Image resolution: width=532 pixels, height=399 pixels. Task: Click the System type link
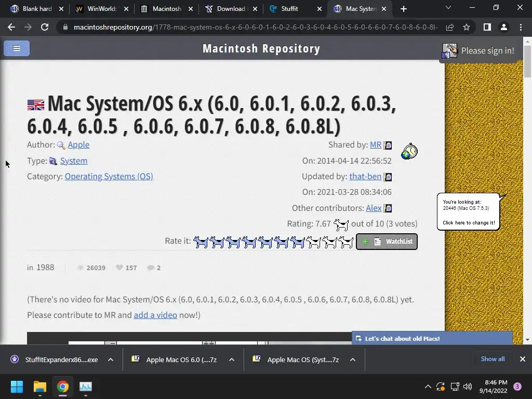point(74,161)
